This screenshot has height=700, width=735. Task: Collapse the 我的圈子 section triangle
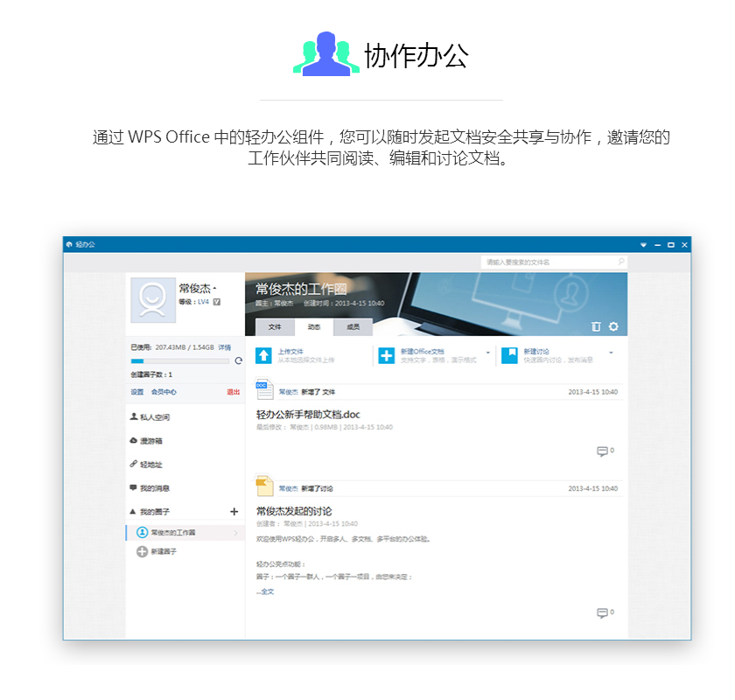[x=133, y=511]
